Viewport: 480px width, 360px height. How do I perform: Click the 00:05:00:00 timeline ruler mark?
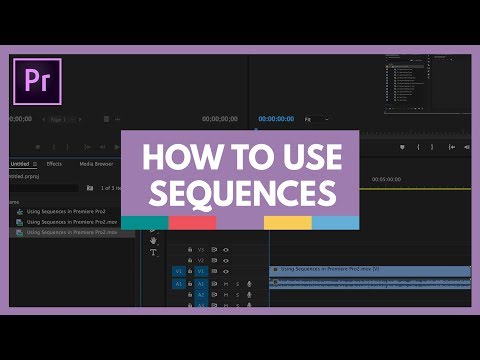point(386,179)
